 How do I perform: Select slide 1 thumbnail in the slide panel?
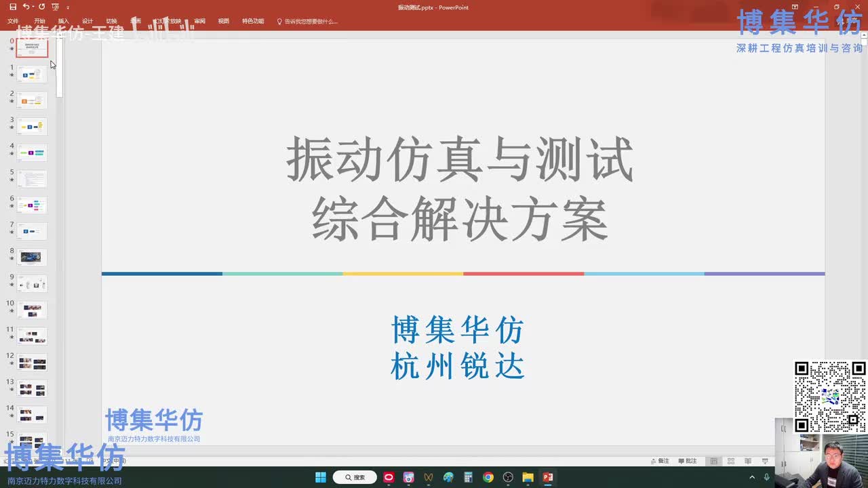(32, 74)
